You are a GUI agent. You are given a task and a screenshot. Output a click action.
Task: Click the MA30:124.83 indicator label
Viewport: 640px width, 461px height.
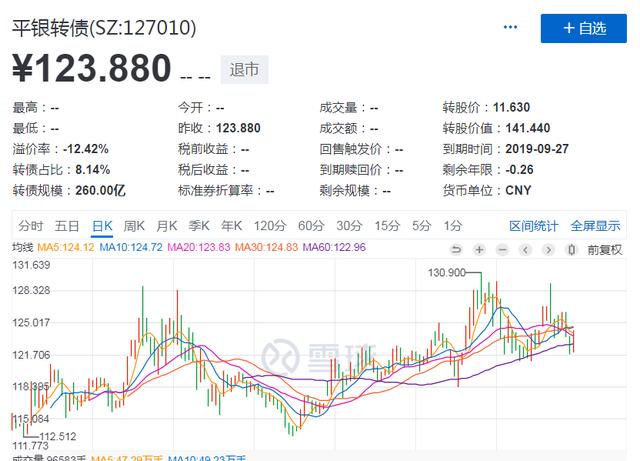point(267,247)
